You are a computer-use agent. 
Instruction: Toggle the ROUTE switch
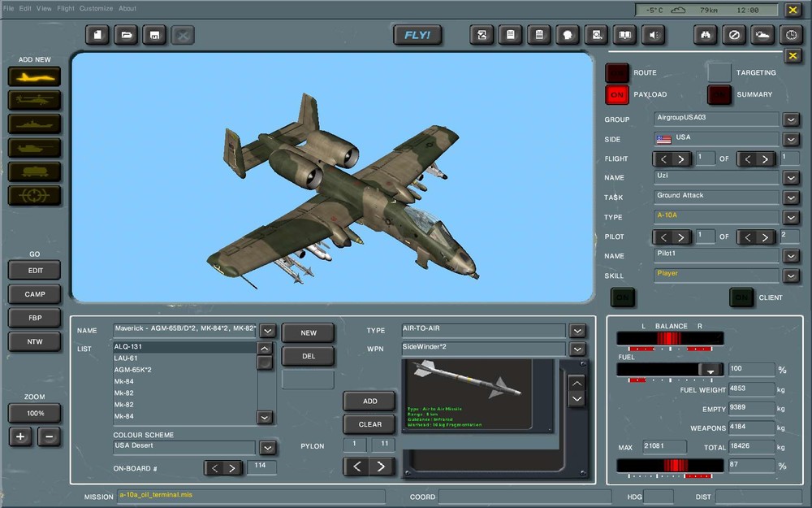click(617, 72)
